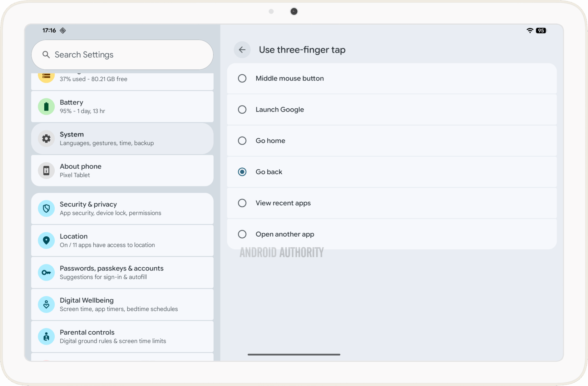Tap the Wi-Fi status bar icon

[x=529, y=31]
